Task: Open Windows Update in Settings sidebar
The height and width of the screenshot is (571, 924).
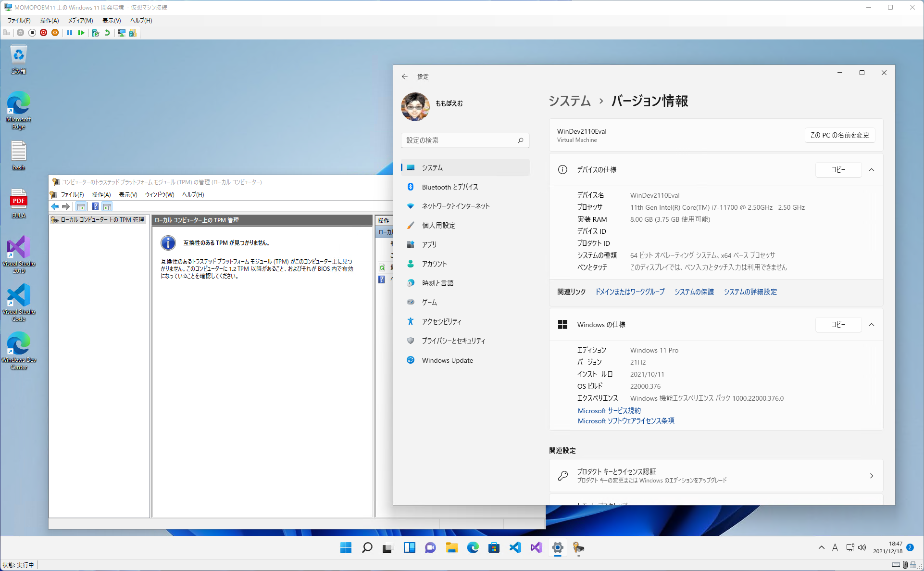Action: coord(465,360)
